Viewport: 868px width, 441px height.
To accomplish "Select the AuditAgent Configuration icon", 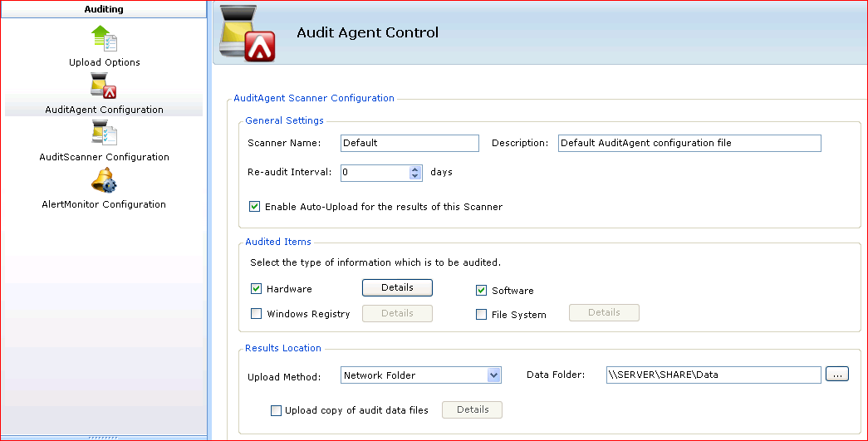I will (104, 86).
